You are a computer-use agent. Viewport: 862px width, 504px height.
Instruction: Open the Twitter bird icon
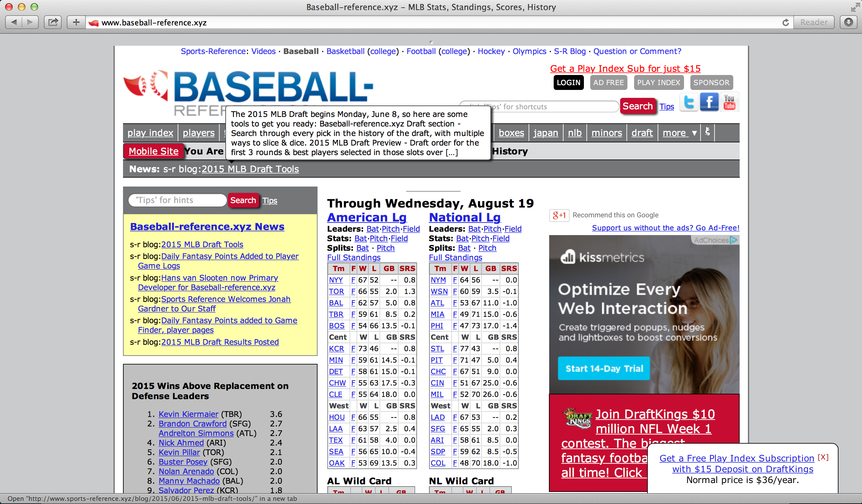688,102
